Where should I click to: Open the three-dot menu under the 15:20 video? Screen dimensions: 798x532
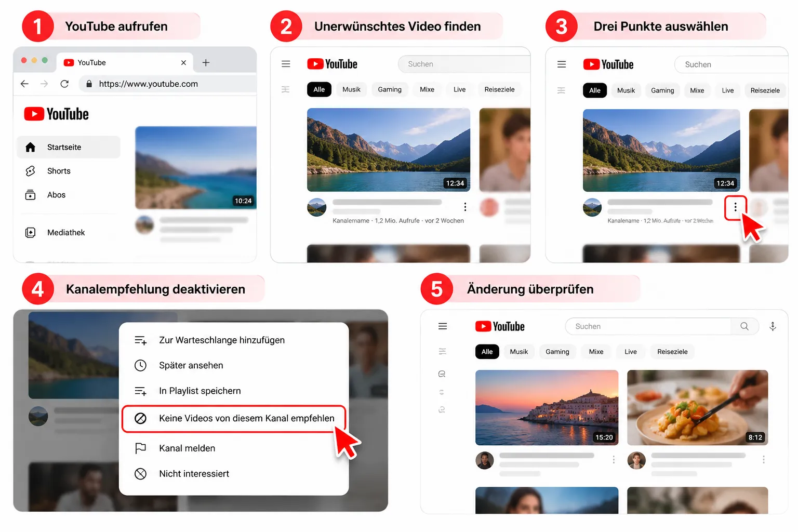[614, 460]
